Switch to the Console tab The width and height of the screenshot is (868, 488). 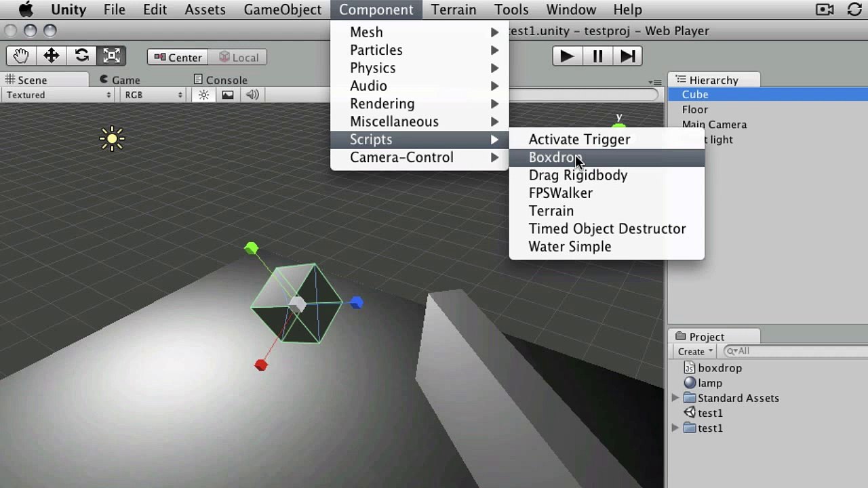pyautogui.click(x=220, y=80)
